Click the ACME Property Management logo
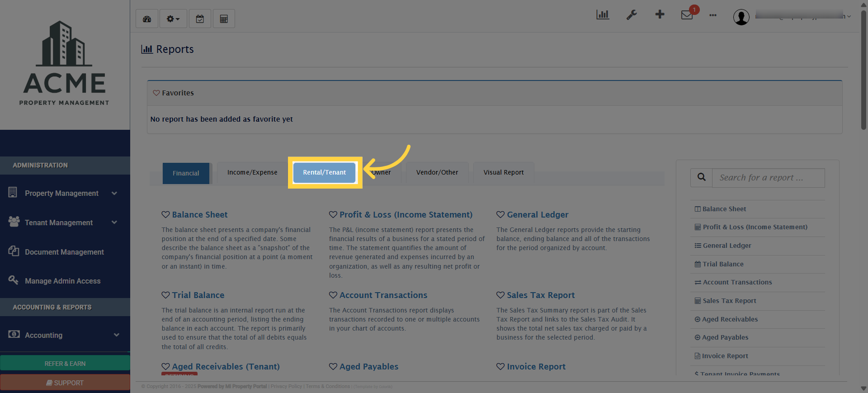The width and height of the screenshot is (868, 393). [x=65, y=63]
